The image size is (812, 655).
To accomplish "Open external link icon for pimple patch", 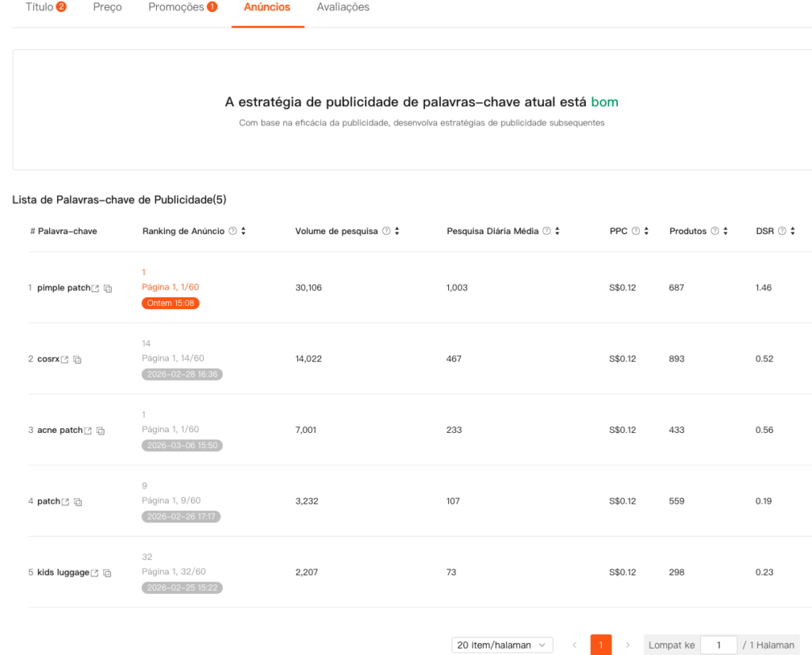I will tap(95, 288).
